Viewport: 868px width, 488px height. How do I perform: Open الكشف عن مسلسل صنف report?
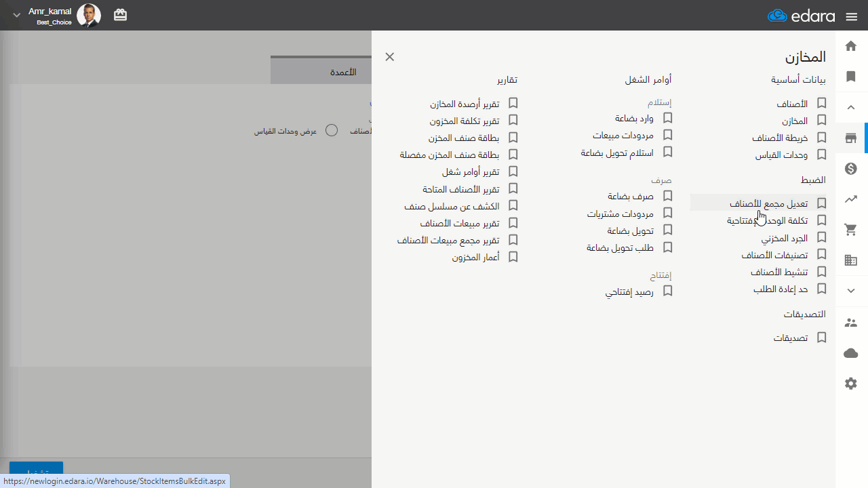(x=452, y=206)
